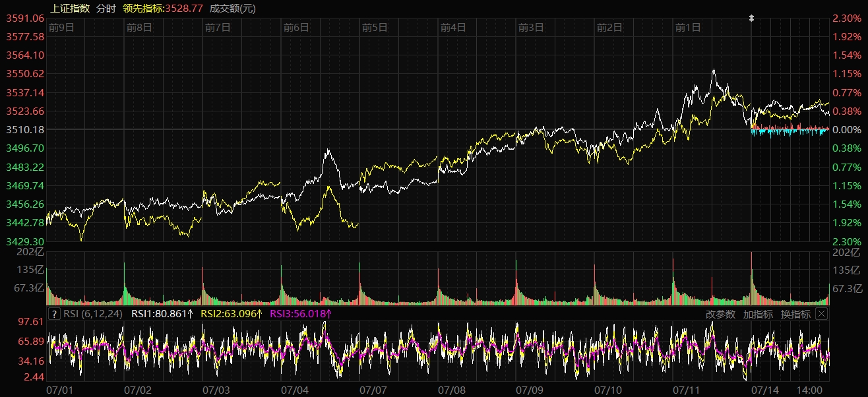The height and width of the screenshot is (397, 868).
Task: Select the 前6日 day column header
Action: [296, 27]
